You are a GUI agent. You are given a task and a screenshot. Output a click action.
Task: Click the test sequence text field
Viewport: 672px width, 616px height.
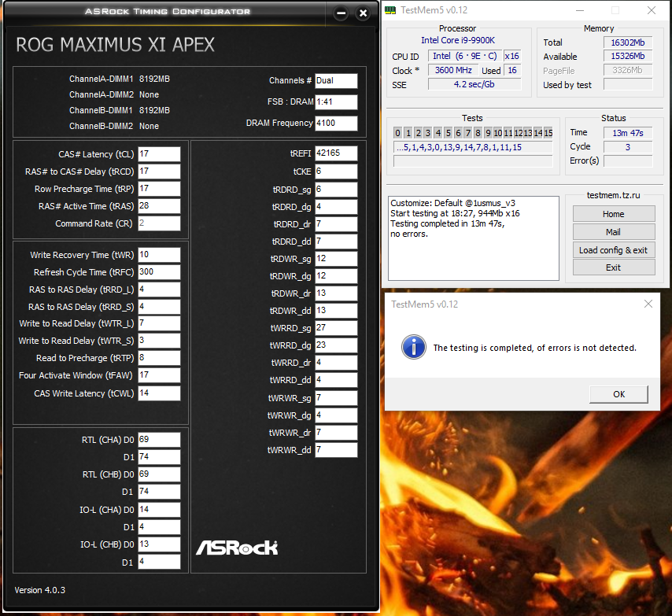coord(473,147)
